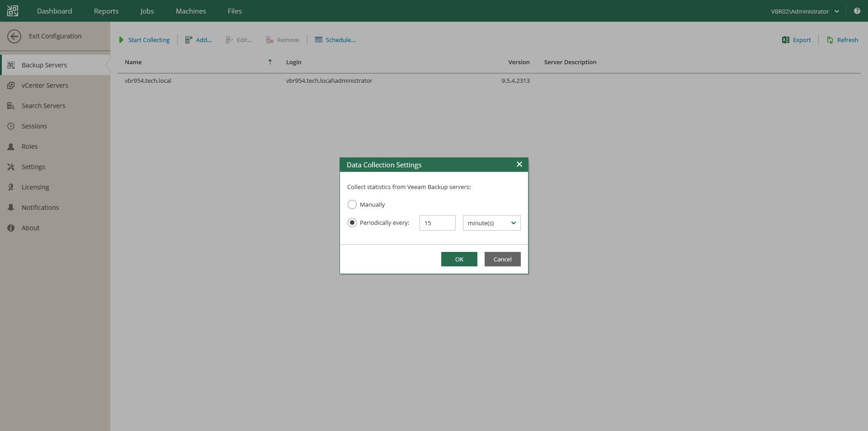Click the interval value field showing 15
This screenshot has width=868, height=431.
[438, 223]
